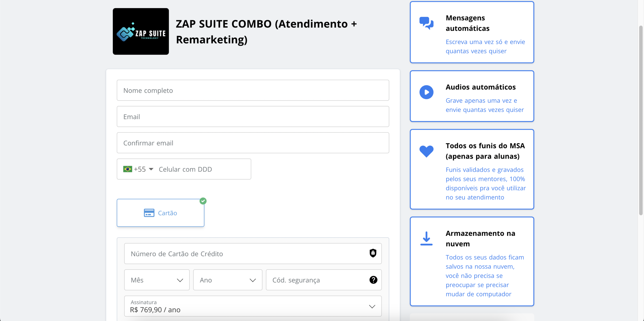The width and height of the screenshot is (644, 321).
Task: Select the Cartão payment method
Action: pyautogui.click(x=160, y=213)
